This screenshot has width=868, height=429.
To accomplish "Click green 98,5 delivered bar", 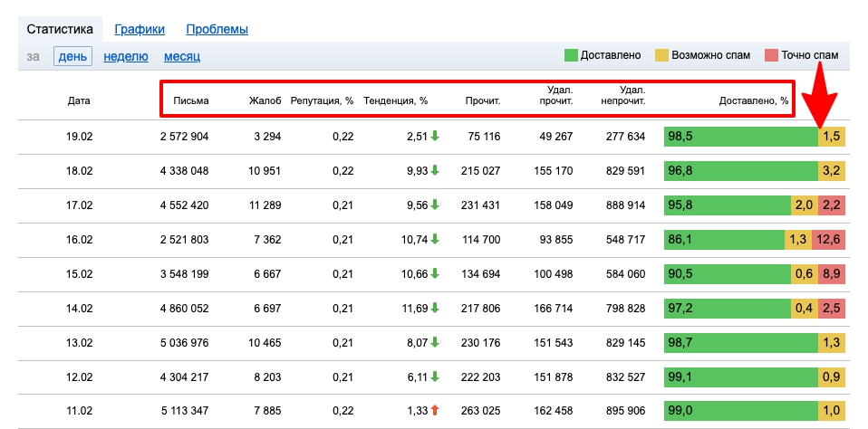I will coord(740,137).
